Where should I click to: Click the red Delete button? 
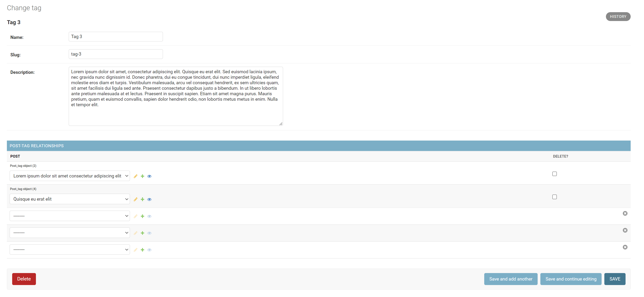tap(24, 279)
